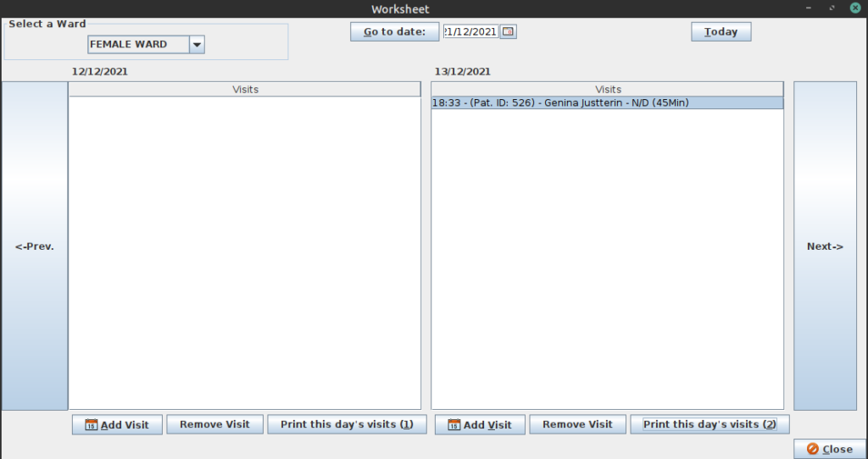Click the Go to date button
The width and height of the screenshot is (868, 459).
pyautogui.click(x=395, y=31)
